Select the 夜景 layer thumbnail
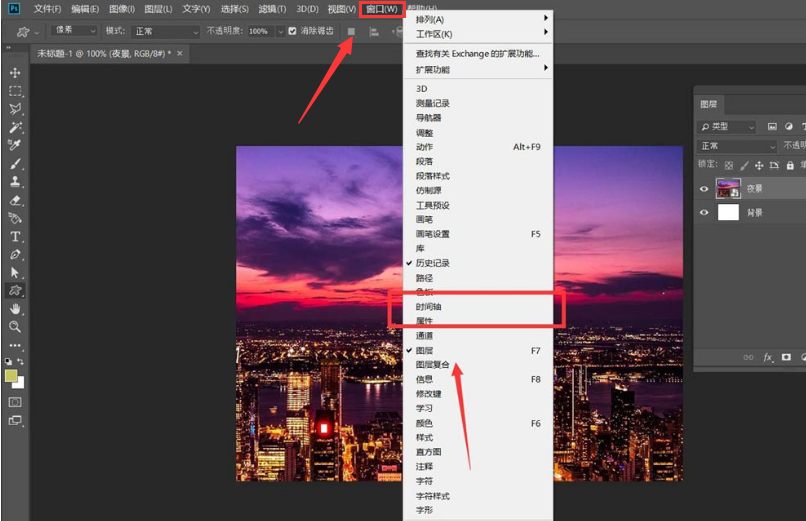This screenshot has height=521, width=806. click(x=728, y=188)
